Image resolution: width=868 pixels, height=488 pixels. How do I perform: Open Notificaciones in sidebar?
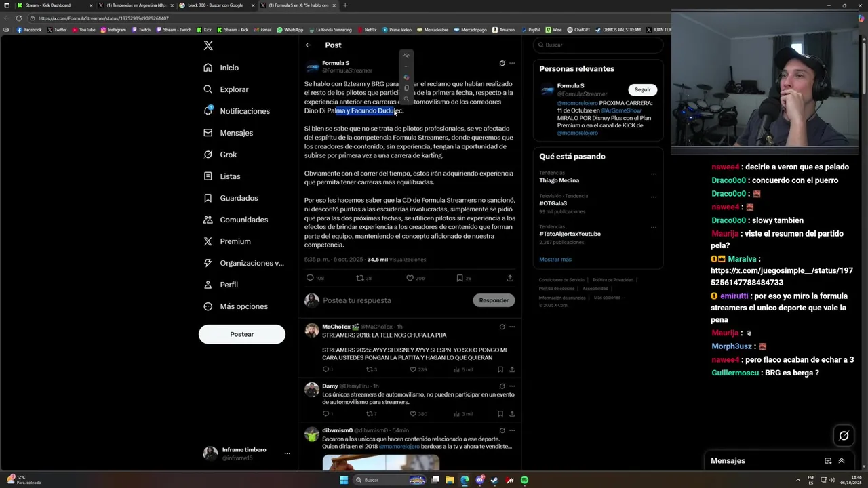point(237,111)
